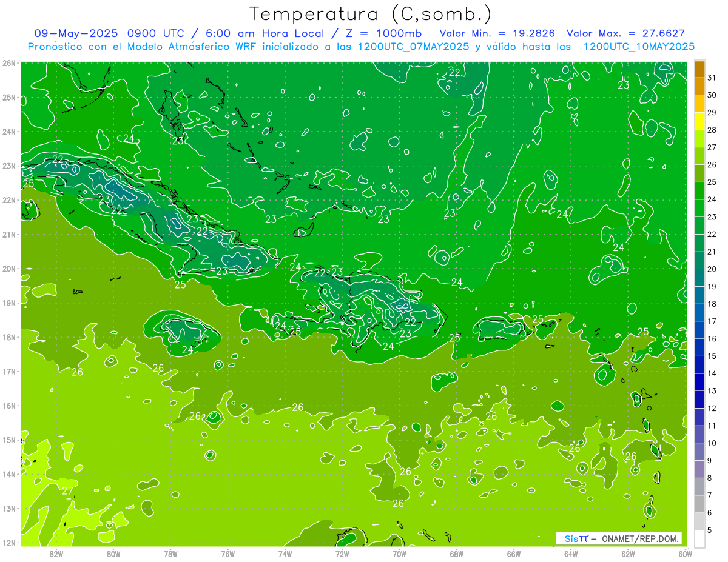This screenshot has height=562, width=728.
Task: Click the 74W longitude axis label
Action: (x=285, y=554)
